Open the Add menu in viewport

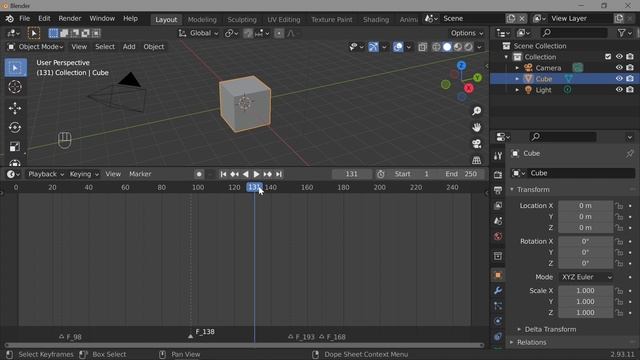click(x=129, y=47)
